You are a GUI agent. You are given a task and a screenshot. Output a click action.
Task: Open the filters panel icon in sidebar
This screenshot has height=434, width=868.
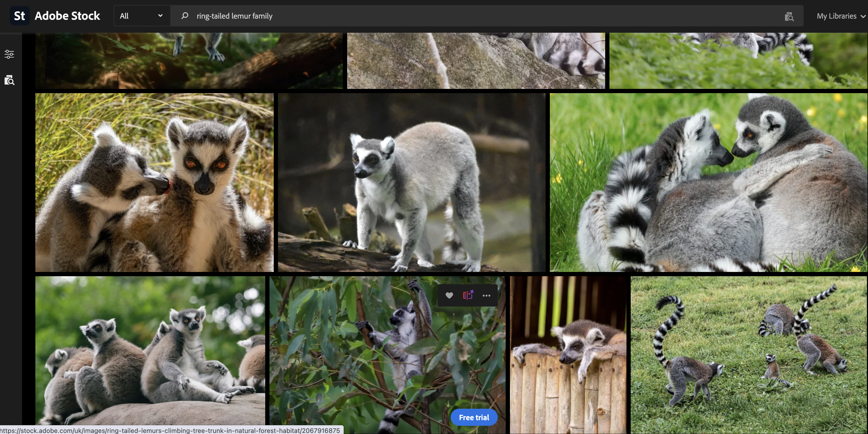click(x=9, y=54)
